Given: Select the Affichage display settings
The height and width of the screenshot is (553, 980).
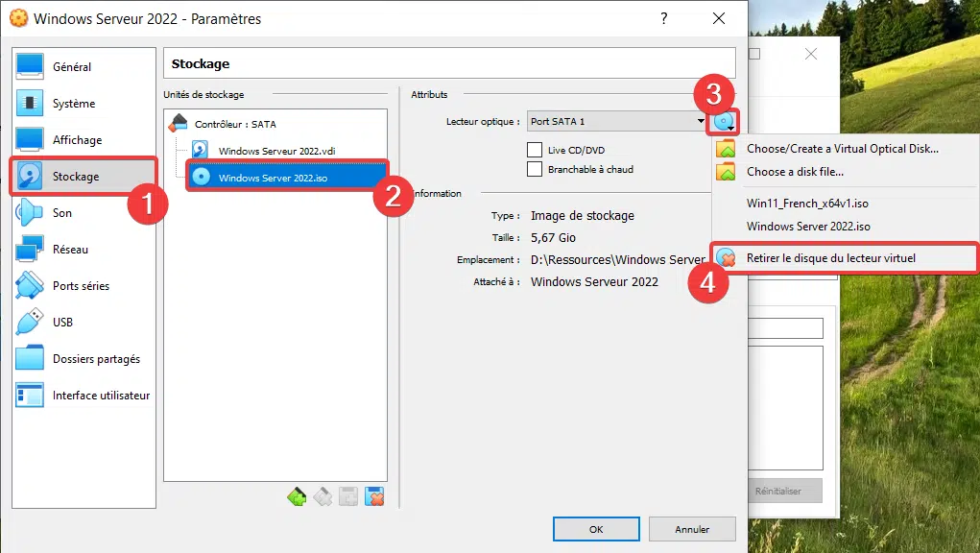Looking at the screenshot, I should [x=84, y=140].
